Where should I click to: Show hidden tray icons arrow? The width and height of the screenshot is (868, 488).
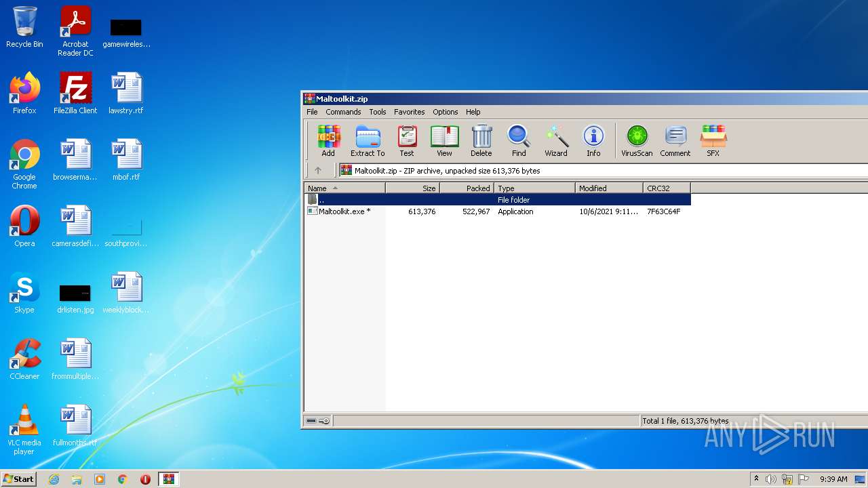(756, 479)
